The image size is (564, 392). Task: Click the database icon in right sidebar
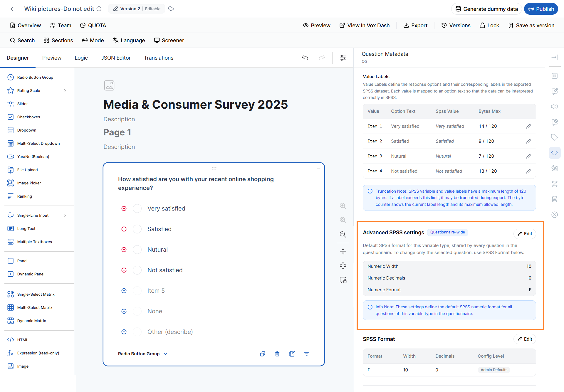(554, 199)
